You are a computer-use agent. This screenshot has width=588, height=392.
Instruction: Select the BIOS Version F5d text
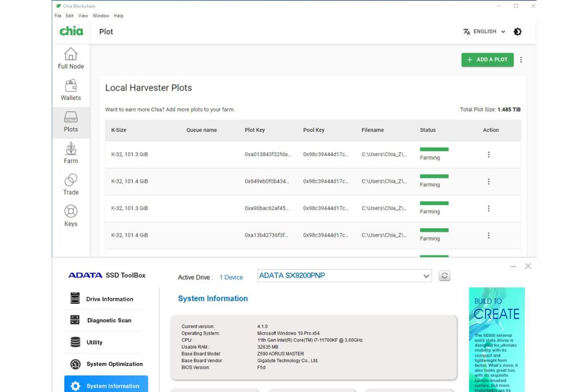pos(261,367)
